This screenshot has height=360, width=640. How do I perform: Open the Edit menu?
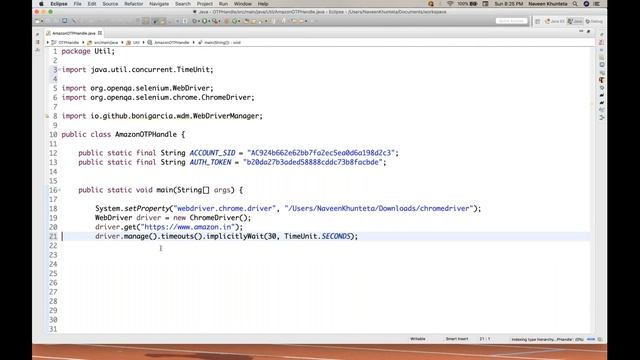pos(92,4)
